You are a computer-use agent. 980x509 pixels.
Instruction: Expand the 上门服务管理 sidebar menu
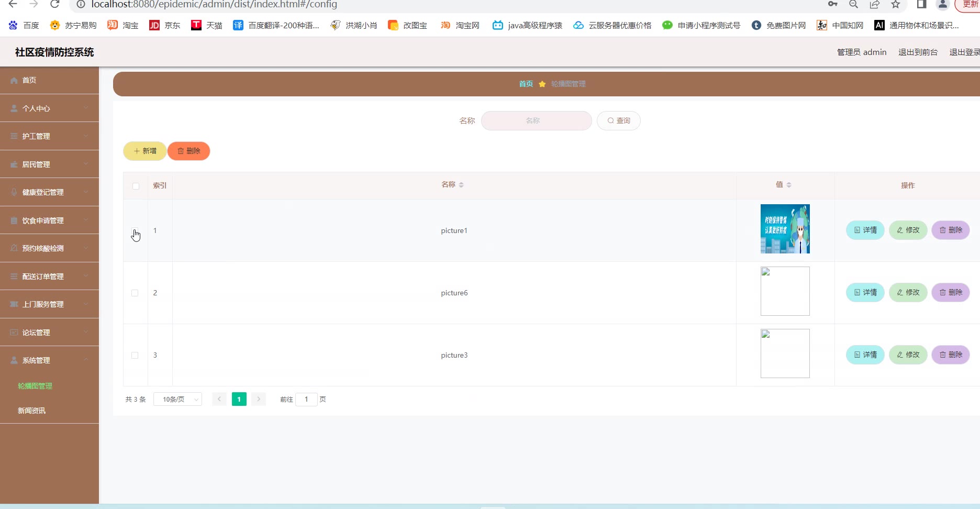coord(49,304)
